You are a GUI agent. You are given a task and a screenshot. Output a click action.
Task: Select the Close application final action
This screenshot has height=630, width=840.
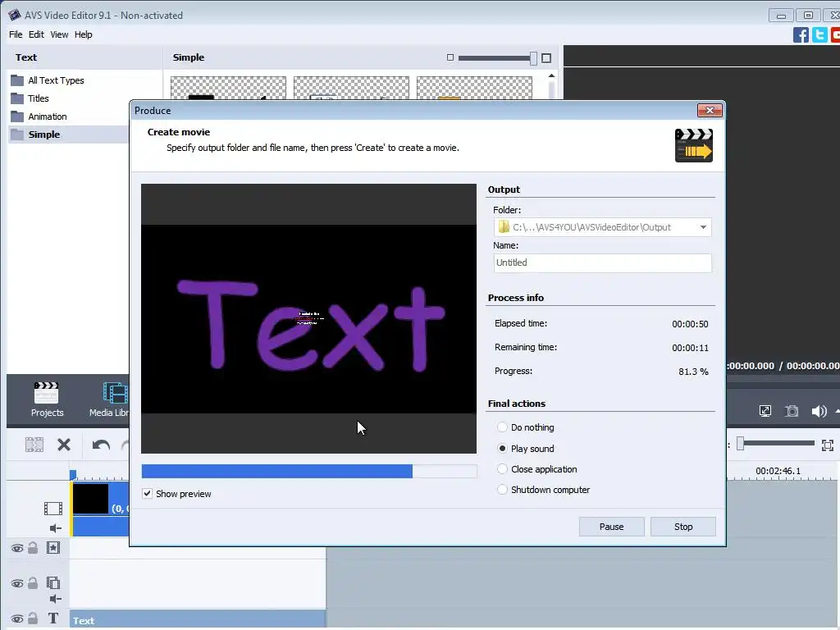[x=502, y=468]
